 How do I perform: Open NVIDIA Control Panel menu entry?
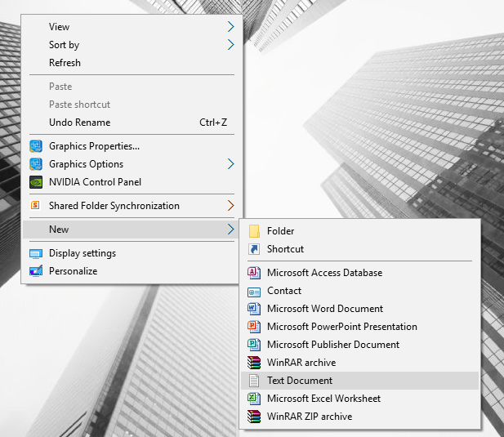pyautogui.click(x=132, y=182)
